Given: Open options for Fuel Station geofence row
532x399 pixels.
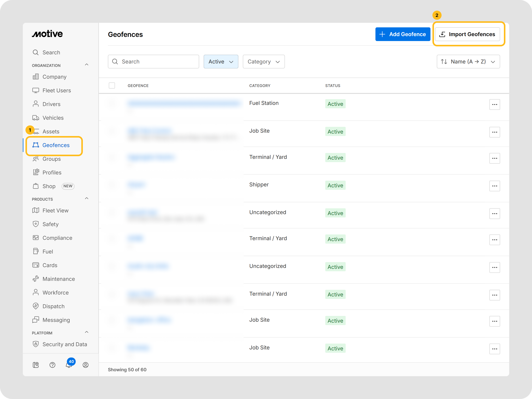Looking at the screenshot, I should click(495, 104).
